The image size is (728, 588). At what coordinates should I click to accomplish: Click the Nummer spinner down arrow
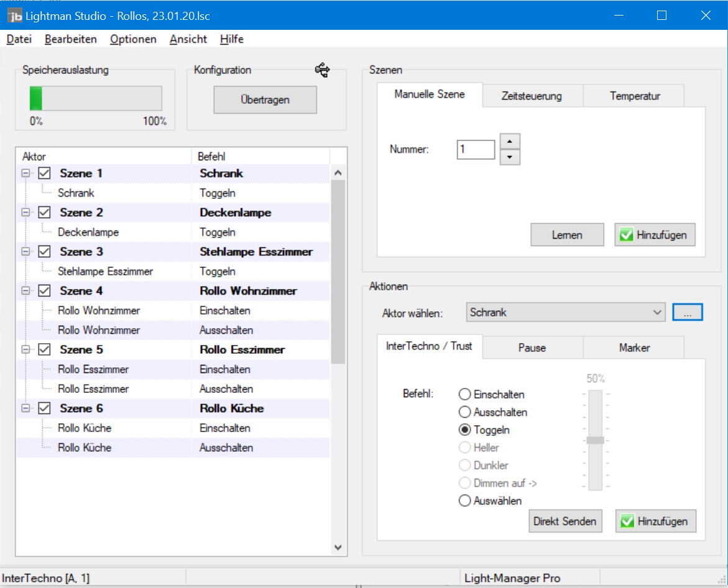[510, 157]
